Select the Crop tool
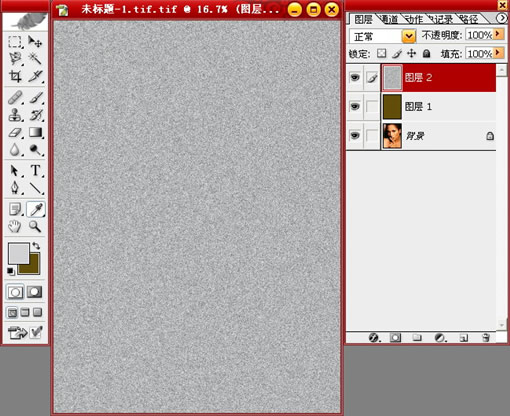Viewport: 510px width, 416px height. (x=15, y=76)
